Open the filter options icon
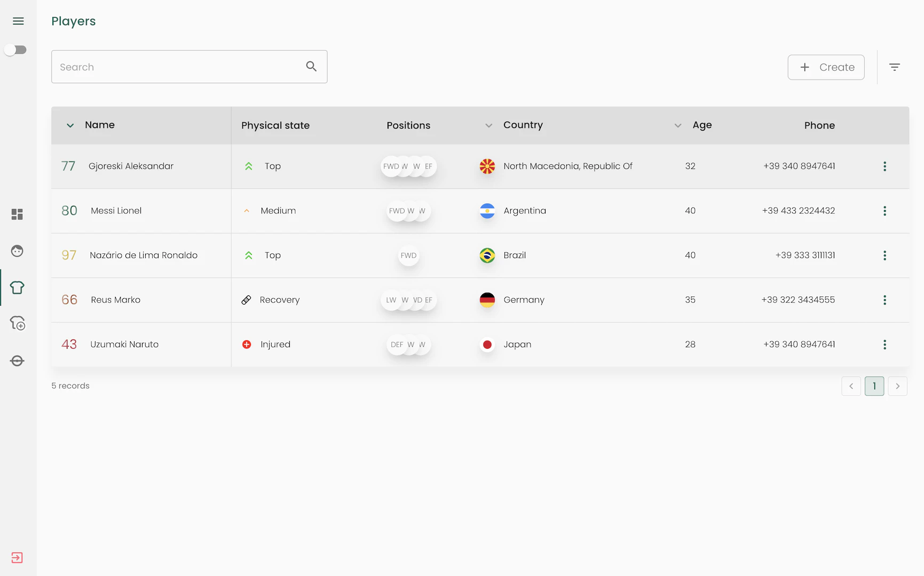 coord(895,67)
